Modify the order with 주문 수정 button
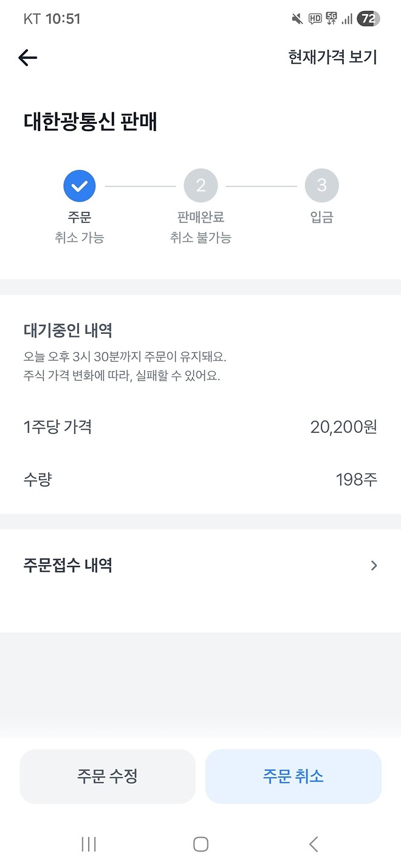Screen dimensions: 401x868 coord(108,776)
